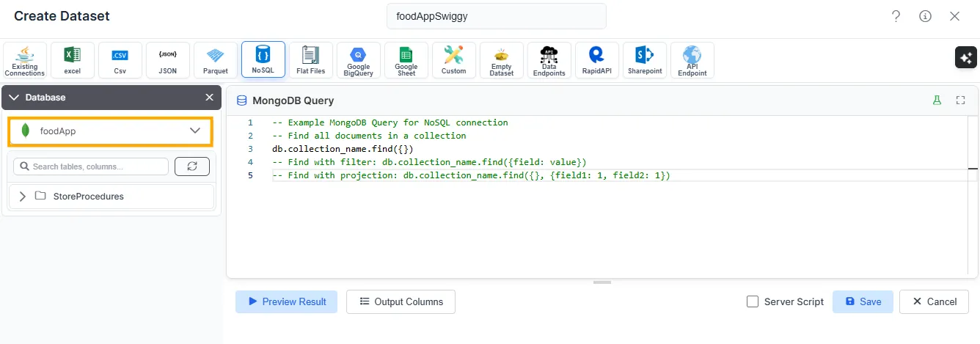Image resolution: width=980 pixels, height=344 pixels.
Task: Grab the editor resize handle below query
Action: pyautogui.click(x=602, y=282)
